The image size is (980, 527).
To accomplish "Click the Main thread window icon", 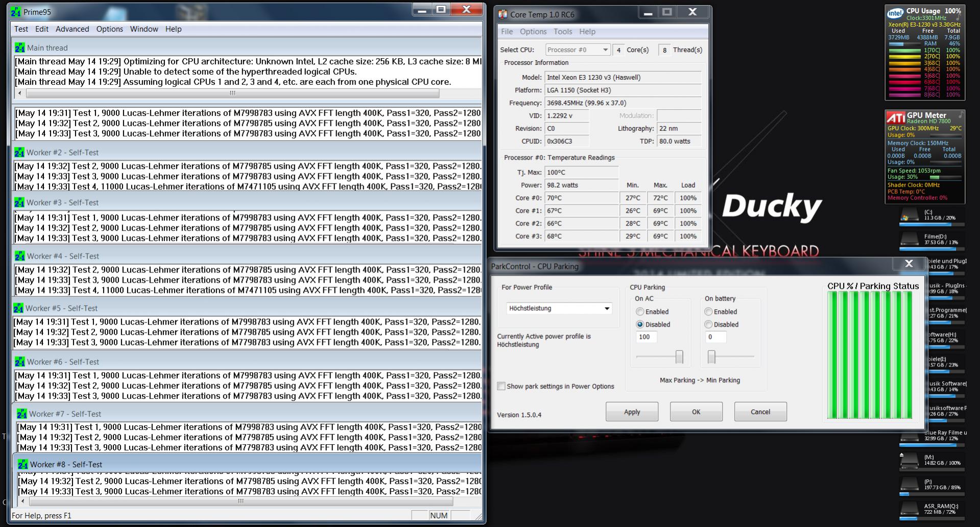I will 20,48.
